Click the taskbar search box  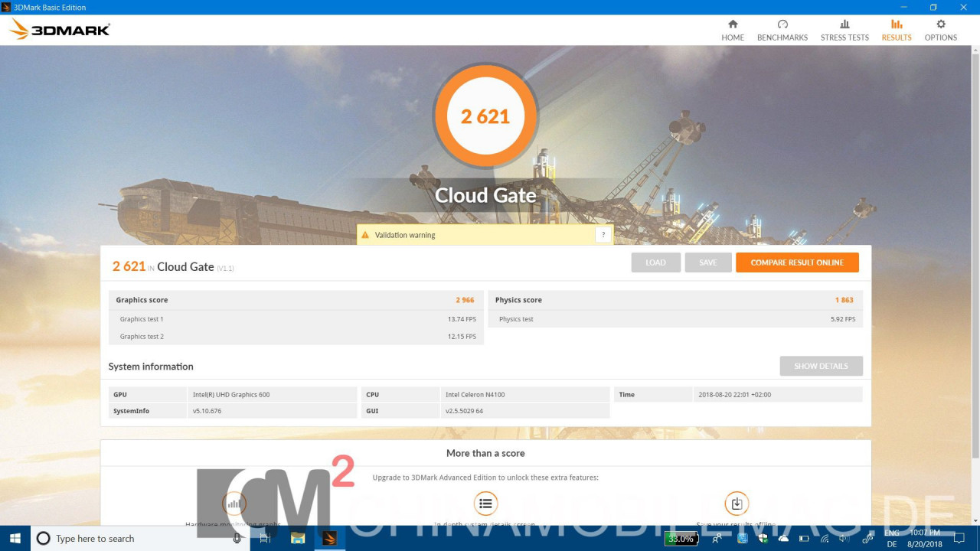coord(139,539)
